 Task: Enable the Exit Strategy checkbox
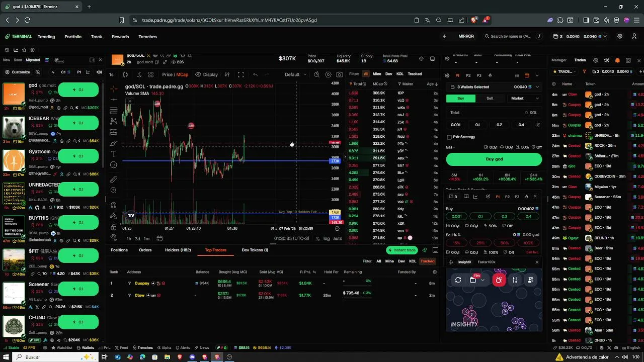449,137
